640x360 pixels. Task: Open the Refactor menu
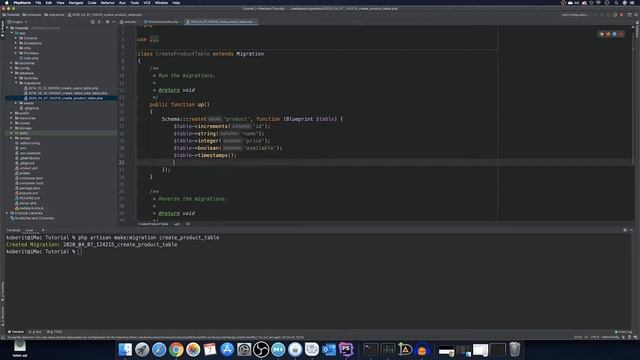pos(108,2)
